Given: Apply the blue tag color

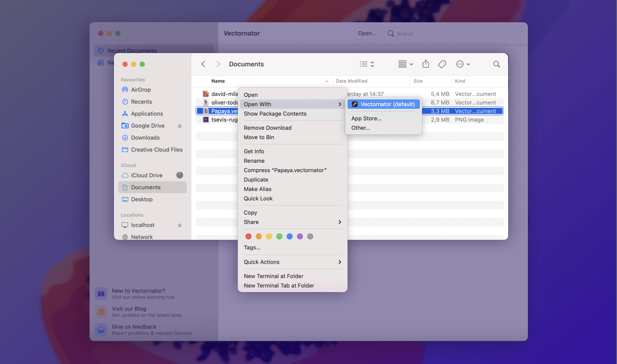Looking at the screenshot, I should coord(290,236).
